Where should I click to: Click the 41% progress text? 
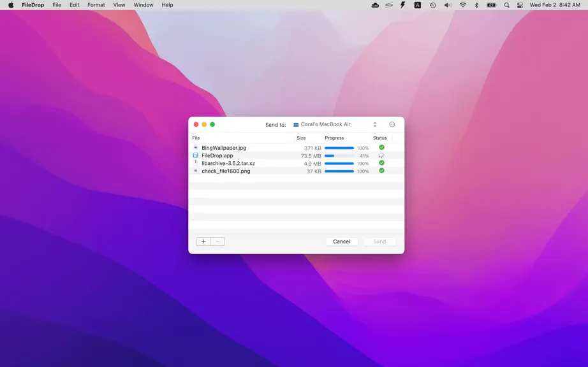tap(364, 156)
